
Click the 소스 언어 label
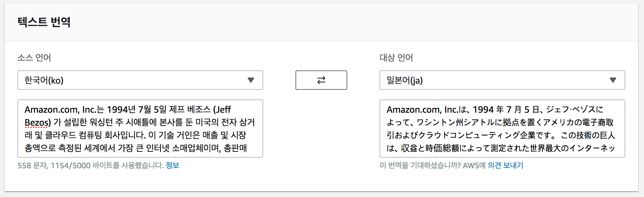pos(34,57)
